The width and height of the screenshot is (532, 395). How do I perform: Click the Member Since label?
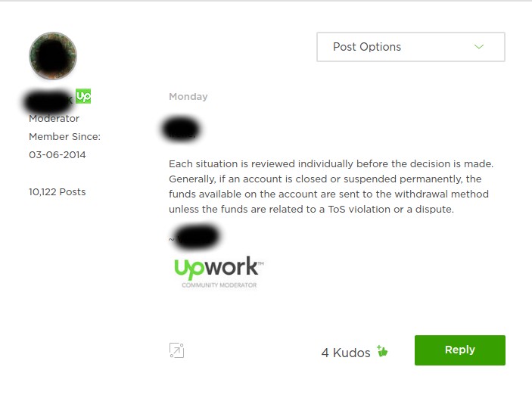pos(65,137)
